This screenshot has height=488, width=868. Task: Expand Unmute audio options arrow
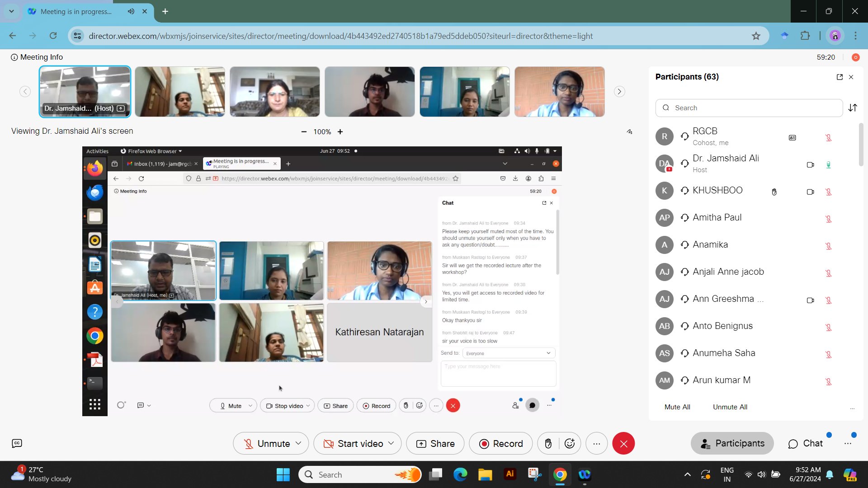[x=298, y=443]
